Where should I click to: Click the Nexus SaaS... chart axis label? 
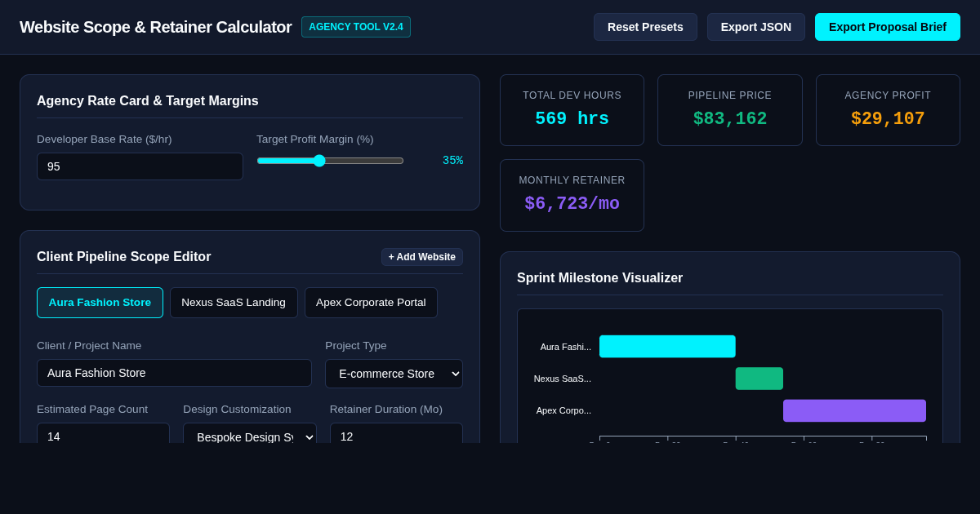coord(562,379)
